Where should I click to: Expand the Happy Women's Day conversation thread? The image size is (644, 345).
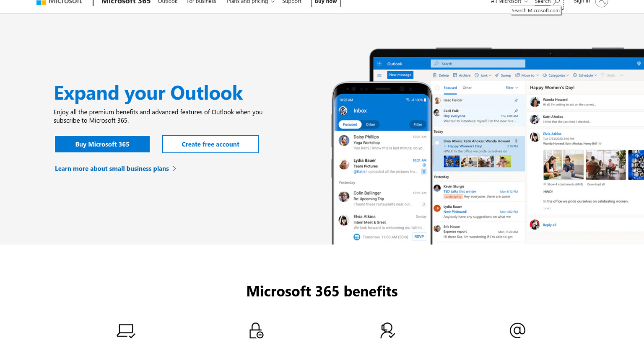tap(445, 147)
